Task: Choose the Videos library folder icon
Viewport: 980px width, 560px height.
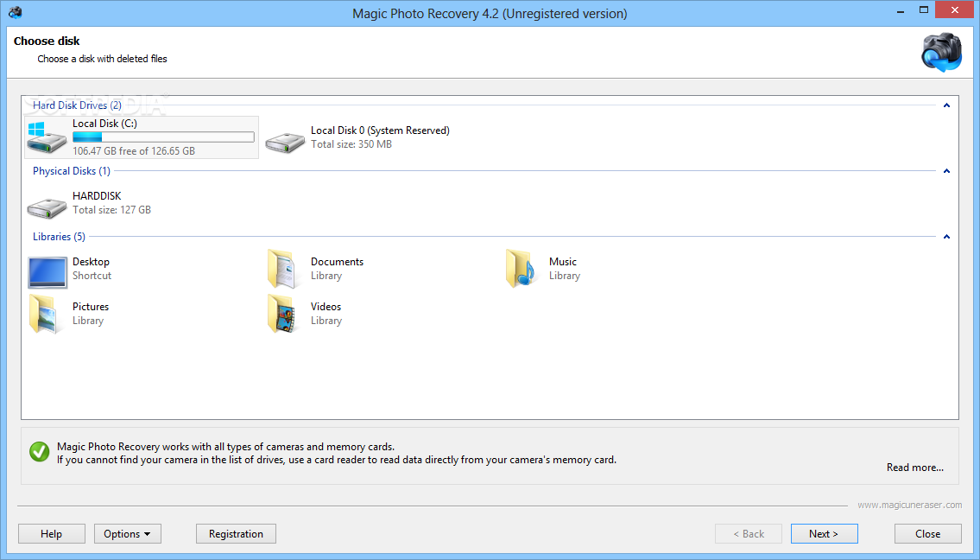Action: coord(281,314)
